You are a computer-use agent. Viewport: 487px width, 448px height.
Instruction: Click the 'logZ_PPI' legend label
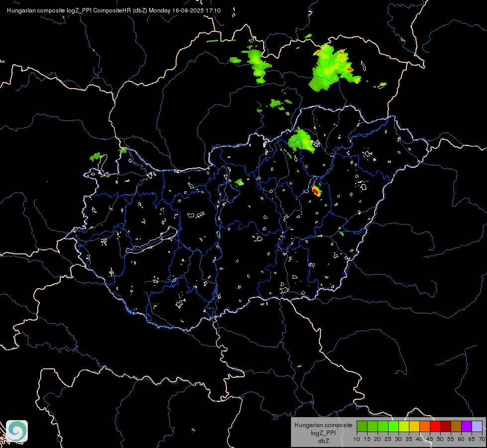coord(323,433)
